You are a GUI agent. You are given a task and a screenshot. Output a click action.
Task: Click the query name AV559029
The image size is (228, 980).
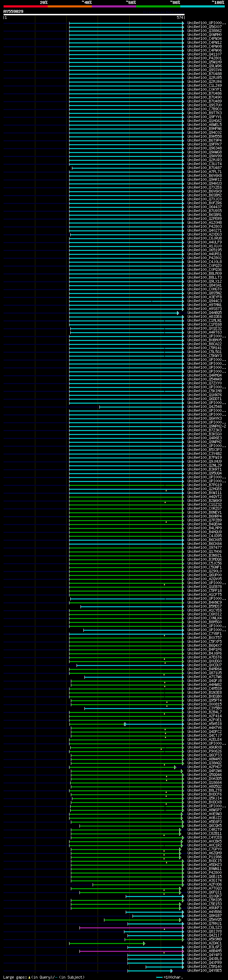pos(13,11)
